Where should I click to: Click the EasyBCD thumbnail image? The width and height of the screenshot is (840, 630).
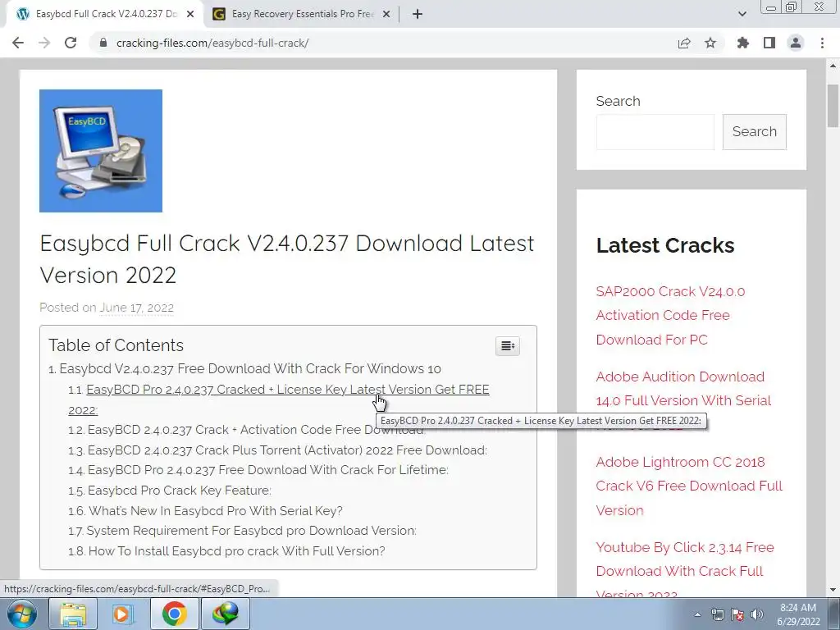101,151
